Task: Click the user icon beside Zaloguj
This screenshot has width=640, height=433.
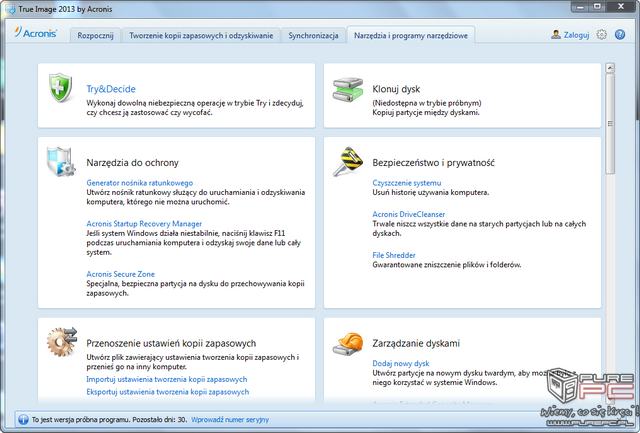Action: tap(556, 35)
